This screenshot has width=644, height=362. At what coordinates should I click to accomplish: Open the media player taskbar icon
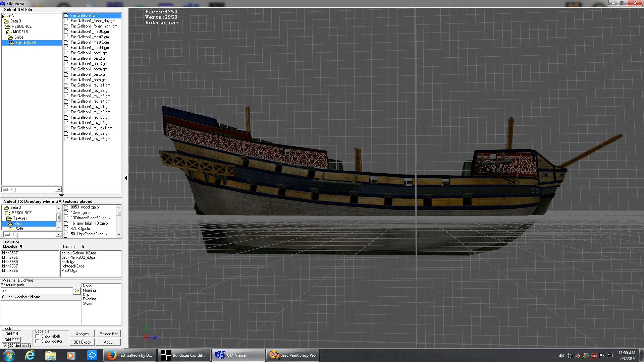[x=71, y=355]
